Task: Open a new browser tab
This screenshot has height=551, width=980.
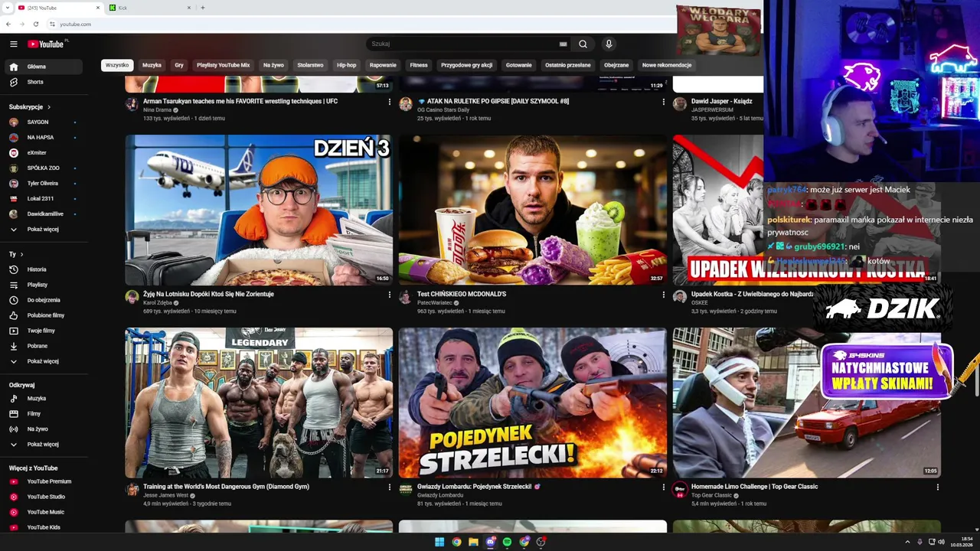Action: 203,8
